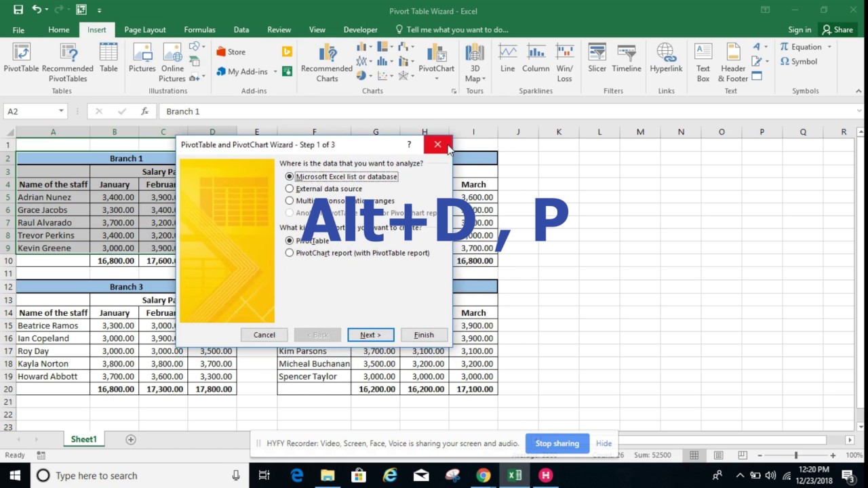Switch to the Page Layout tab
The image size is (868, 488).
[145, 30]
